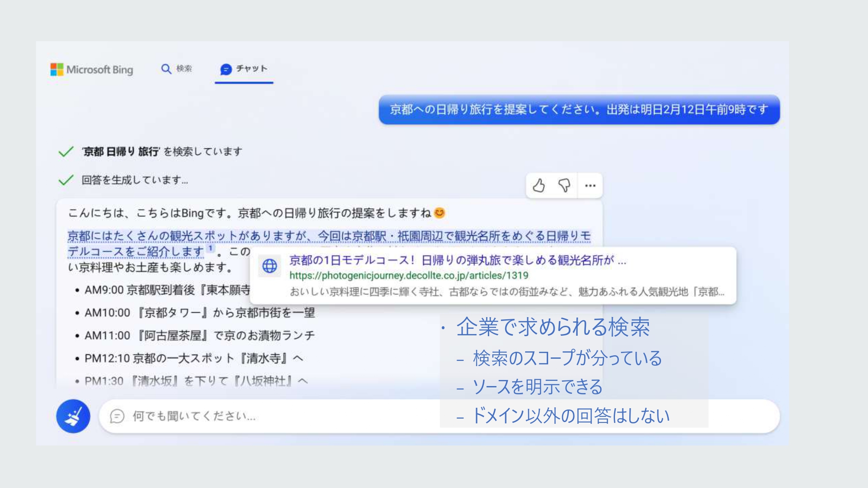Image resolution: width=868 pixels, height=488 pixels.
Task: Click the chat icon inside the input box
Action: [117, 416]
